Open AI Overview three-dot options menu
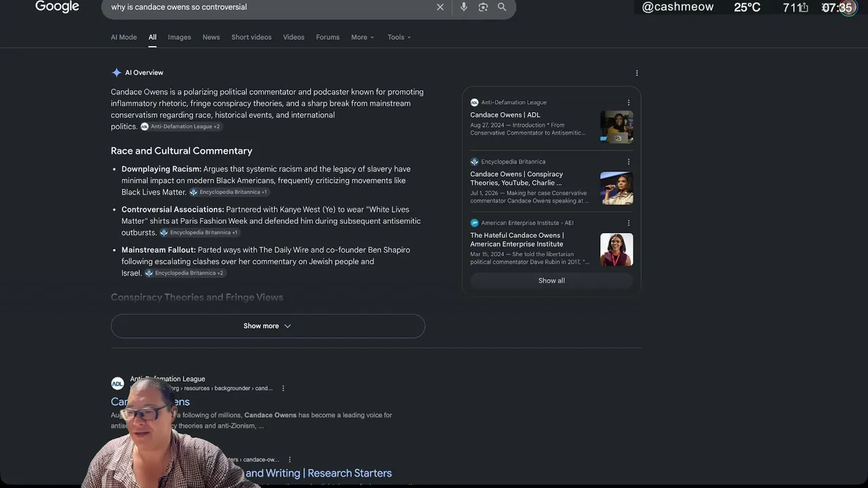 (636, 73)
